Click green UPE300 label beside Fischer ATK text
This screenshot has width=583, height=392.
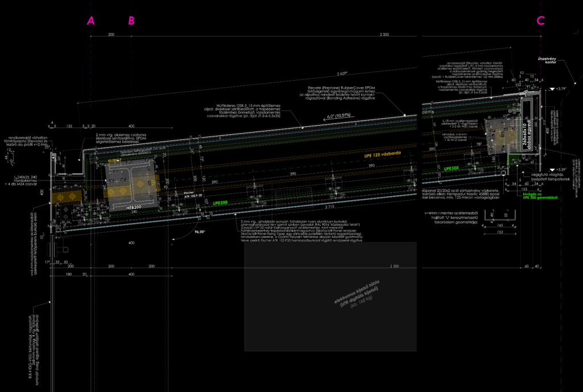(x=220, y=203)
